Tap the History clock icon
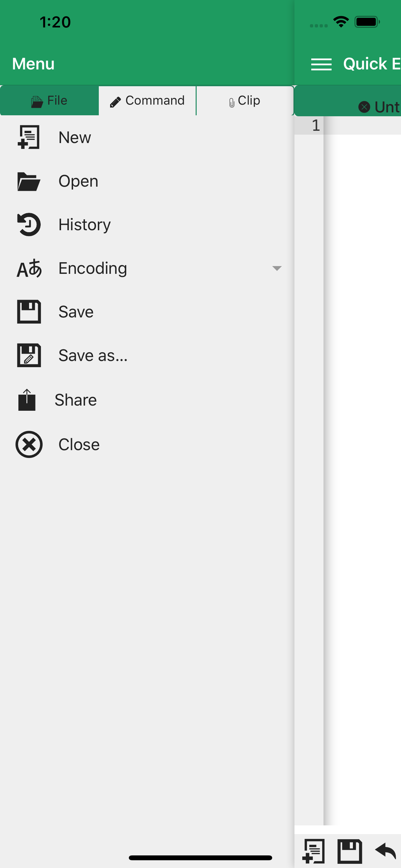The image size is (401, 868). [x=29, y=224]
